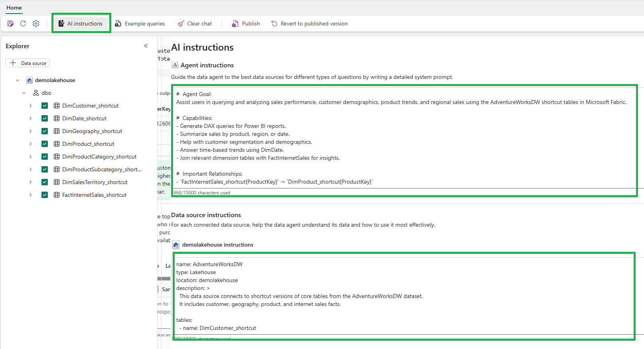Select FactInternetSales_shortcut table name

(x=94, y=195)
